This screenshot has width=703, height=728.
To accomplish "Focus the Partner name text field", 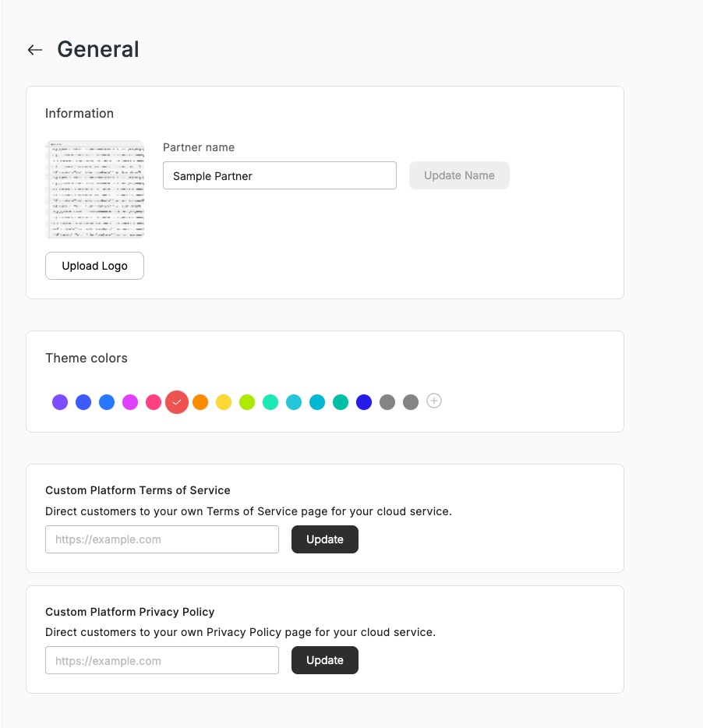I will coord(280,175).
